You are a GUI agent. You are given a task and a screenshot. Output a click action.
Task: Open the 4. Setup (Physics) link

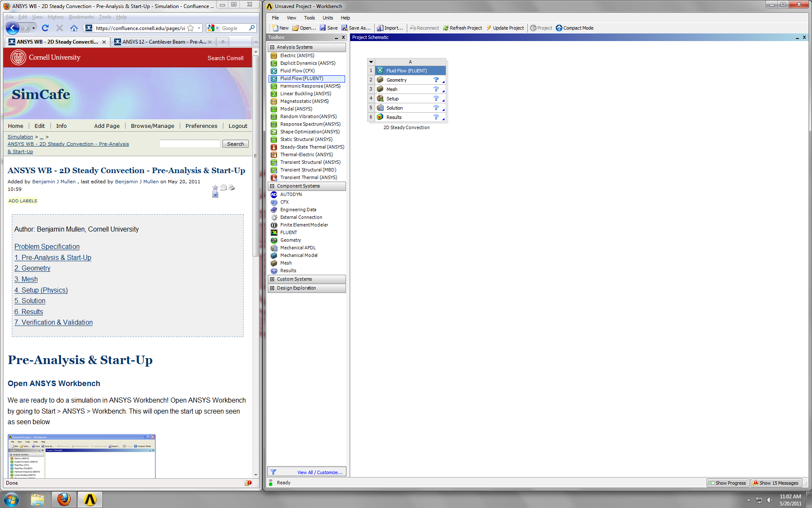click(41, 290)
